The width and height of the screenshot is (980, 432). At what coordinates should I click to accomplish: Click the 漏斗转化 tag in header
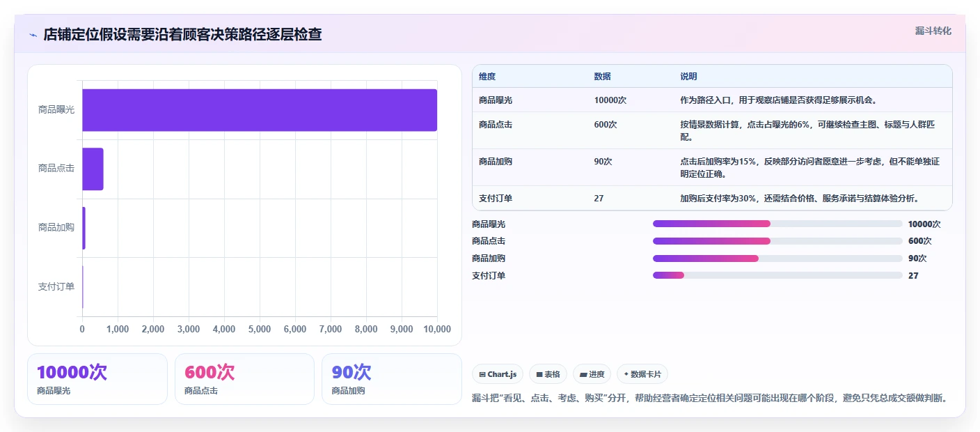tap(933, 31)
